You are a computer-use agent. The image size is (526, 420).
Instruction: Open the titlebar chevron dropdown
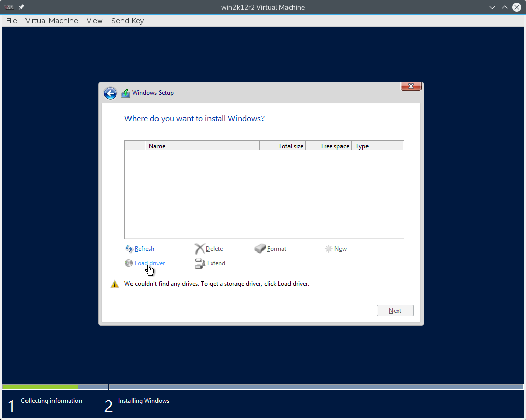coord(492,7)
